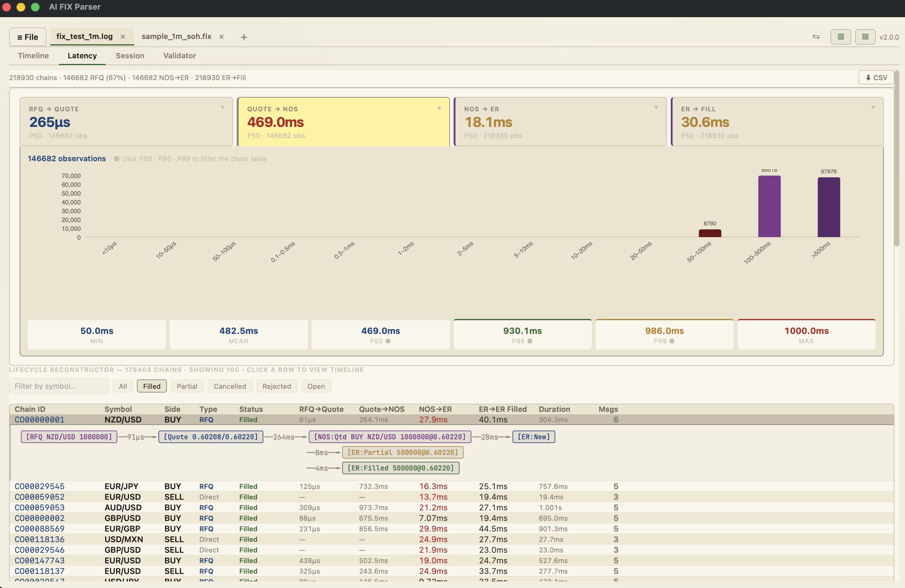905x588 pixels.
Task: Select the row layout view icon
Action: 865,37
